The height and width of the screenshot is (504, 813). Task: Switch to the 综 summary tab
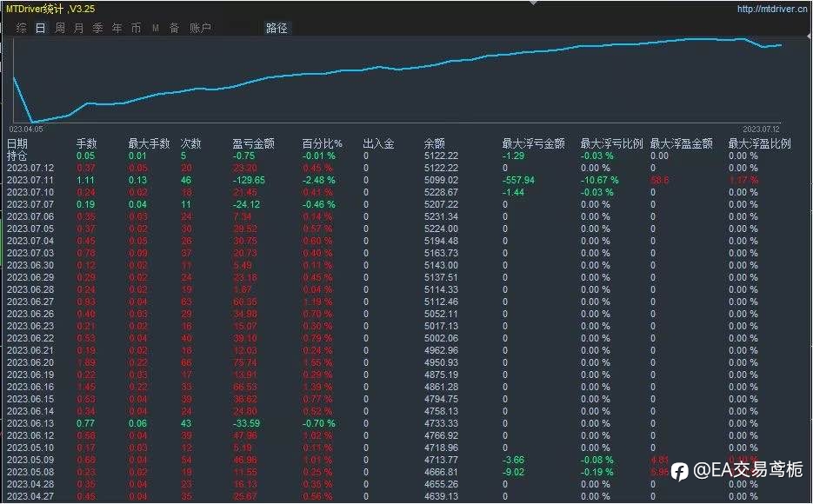click(x=21, y=28)
